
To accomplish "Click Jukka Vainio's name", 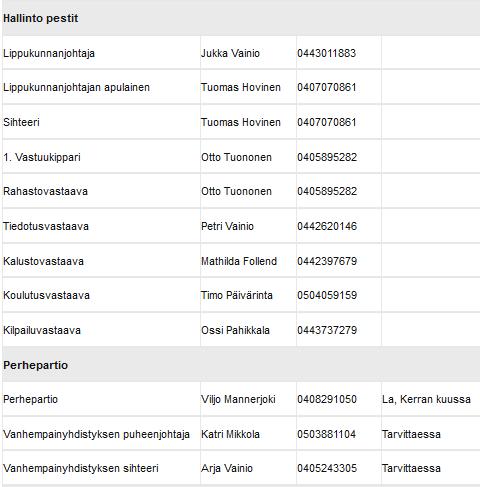I will 230,53.
